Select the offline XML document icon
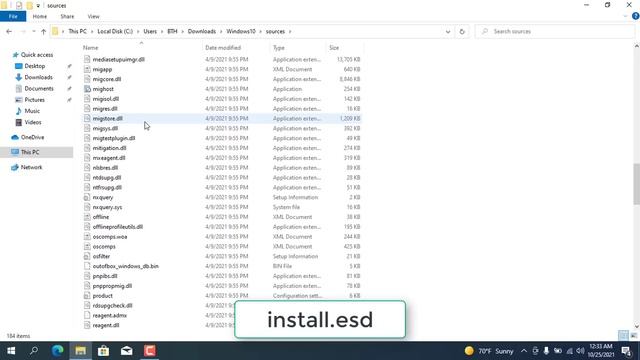Screen dimensions: 640x360 (x=87, y=217)
